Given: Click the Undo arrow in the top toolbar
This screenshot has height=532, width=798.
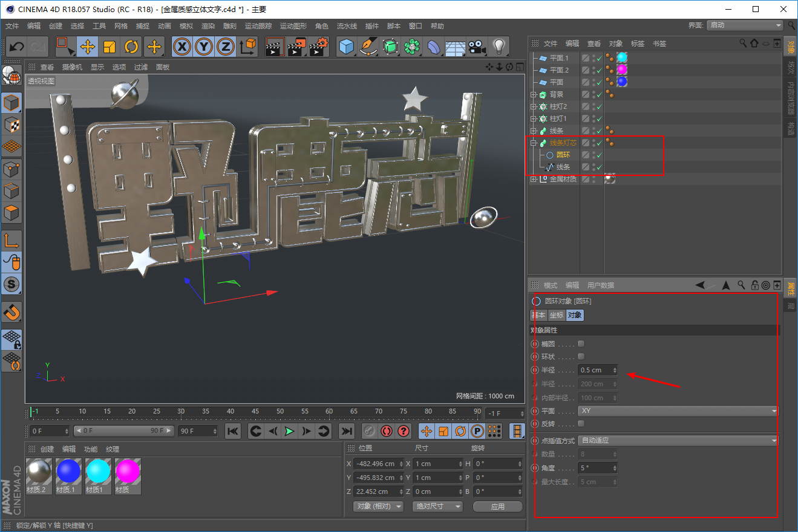Looking at the screenshot, I should pos(16,47).
